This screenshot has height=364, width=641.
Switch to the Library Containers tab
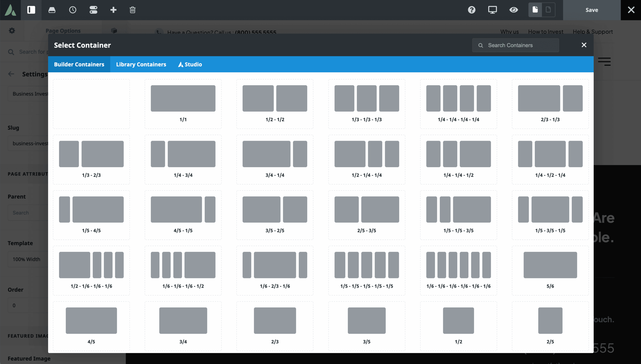[141, 64]
